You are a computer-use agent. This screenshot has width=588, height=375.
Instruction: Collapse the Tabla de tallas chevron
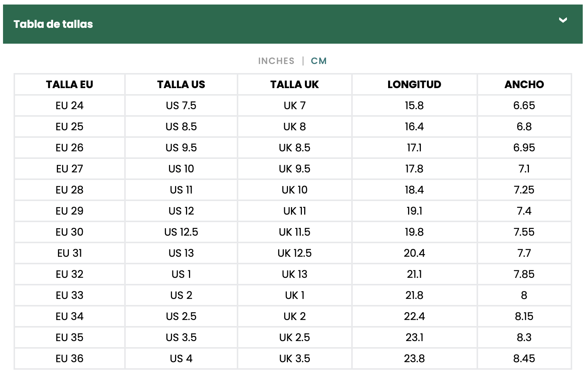tap(563, 20)
